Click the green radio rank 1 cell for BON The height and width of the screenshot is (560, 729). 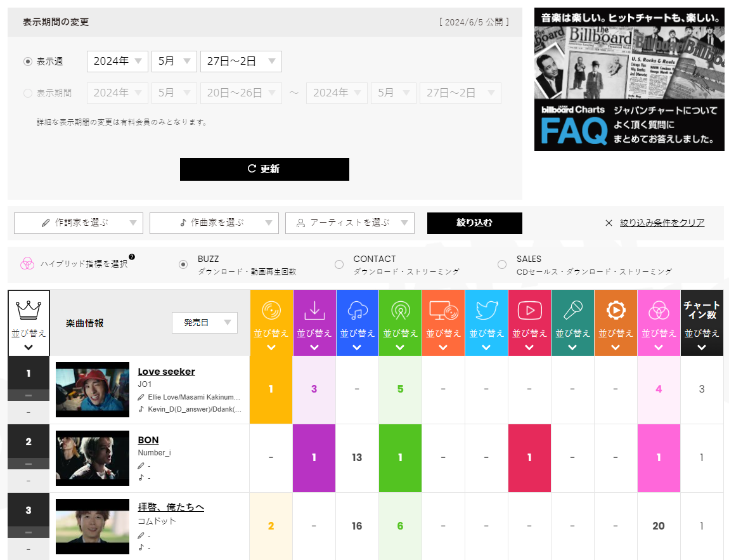click(400, 458)
